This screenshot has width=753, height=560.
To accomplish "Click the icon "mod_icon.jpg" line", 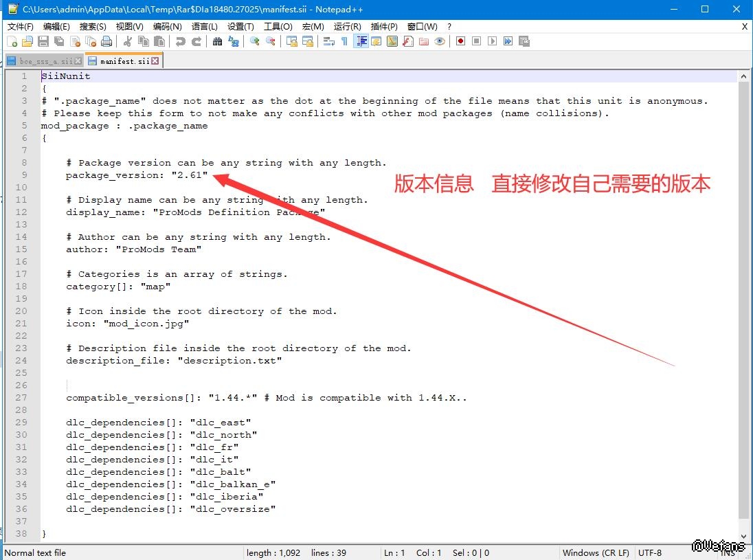I will pyautogui.click(x=127, y=323).
